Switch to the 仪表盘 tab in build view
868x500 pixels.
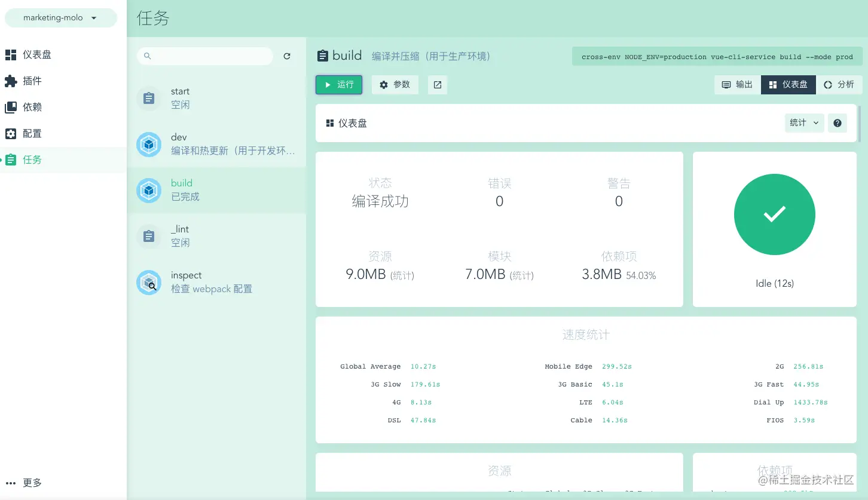(788, 85)
